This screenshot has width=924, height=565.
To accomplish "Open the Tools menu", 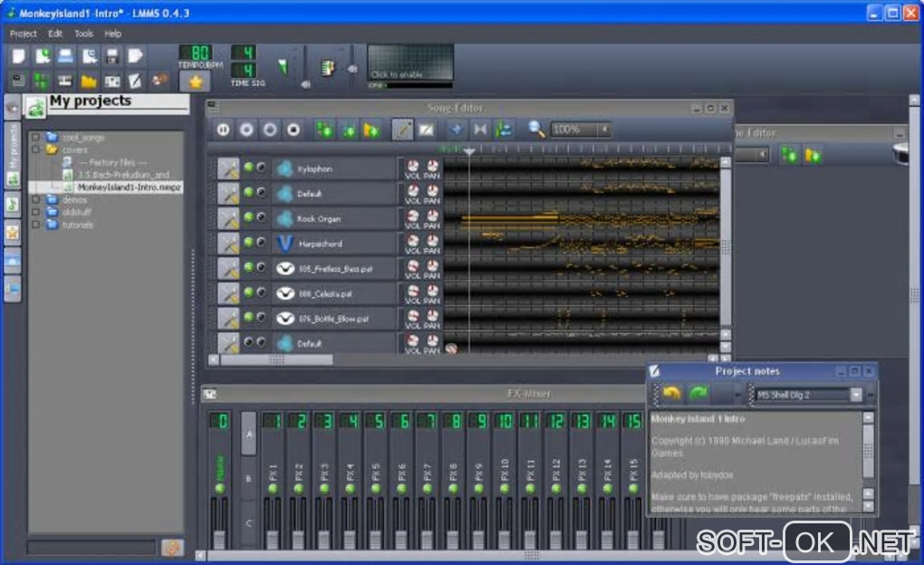I will (83, 34).
